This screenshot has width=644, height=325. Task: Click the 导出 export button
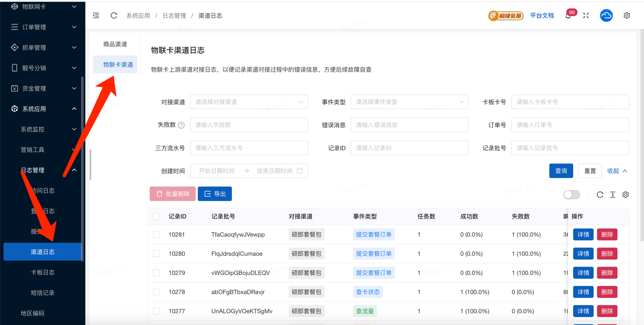point(215,194)
